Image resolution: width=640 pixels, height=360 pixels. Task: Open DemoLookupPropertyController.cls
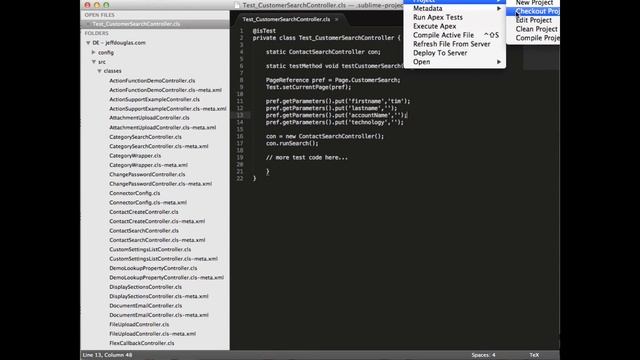point(153,269)
